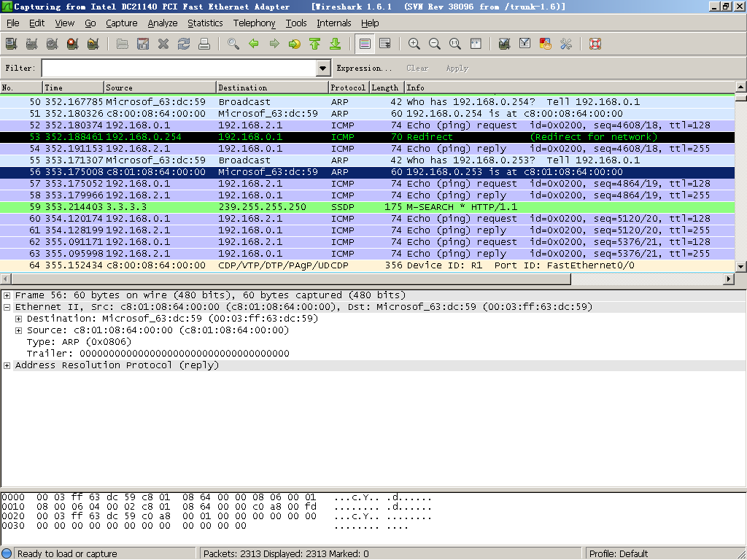The width and height of the screenshot is (747, 560).
Task: Open the Telephony menu
Action: [x=255, y=23]
